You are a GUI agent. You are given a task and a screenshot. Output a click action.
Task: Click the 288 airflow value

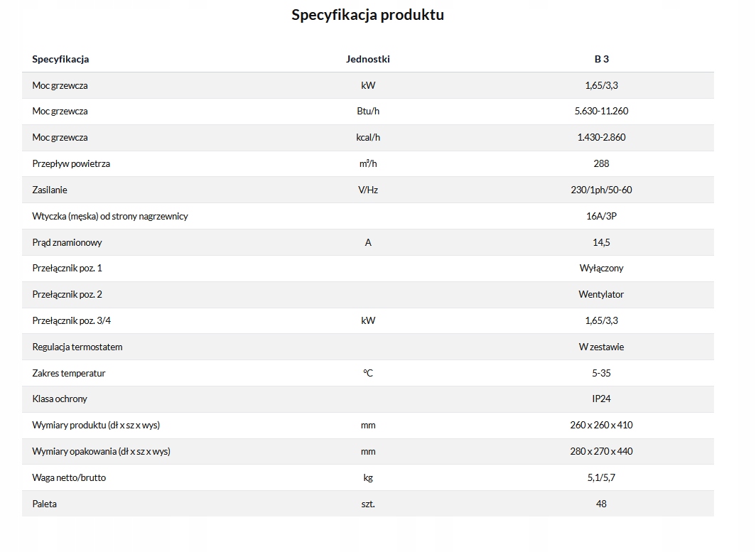click(601, 163)
